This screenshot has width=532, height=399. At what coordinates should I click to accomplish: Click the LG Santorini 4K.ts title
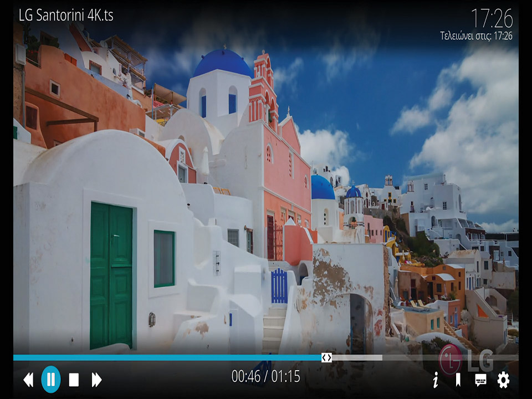pyautogui.click(x=66, y=16)
